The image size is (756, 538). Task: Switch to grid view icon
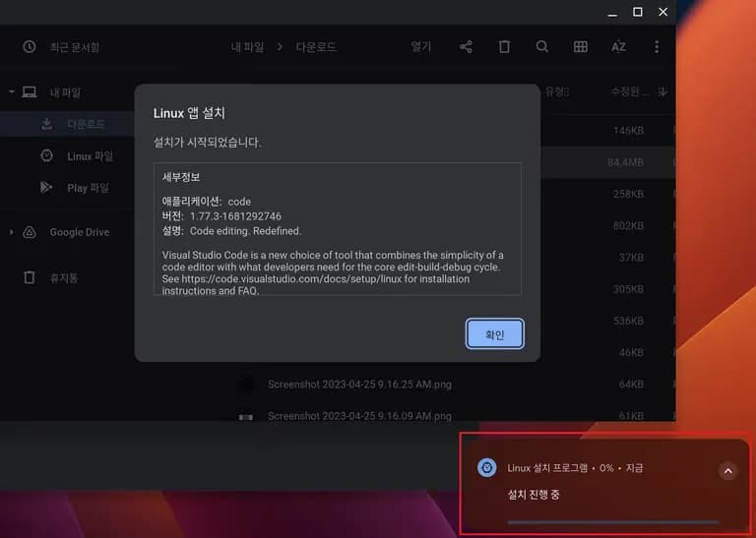(581, 47)
